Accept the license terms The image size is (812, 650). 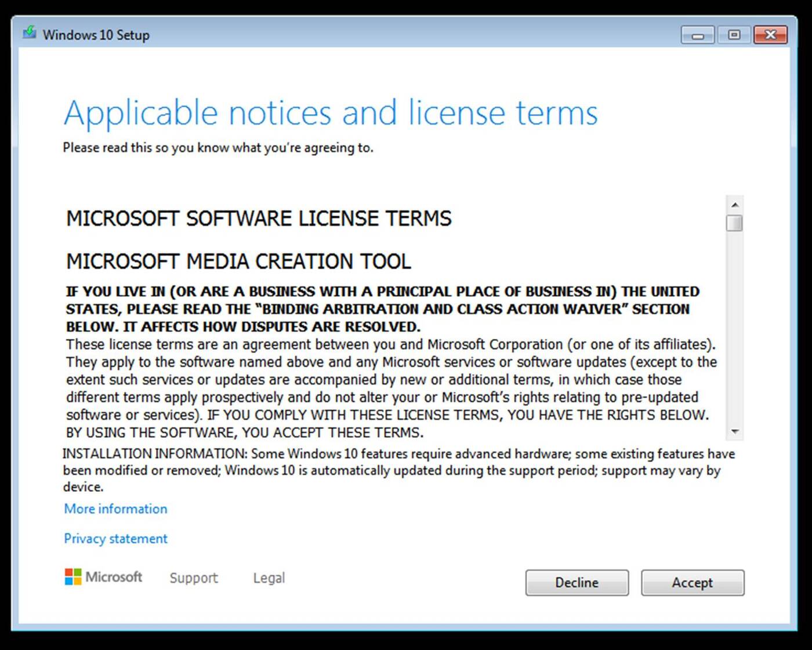coord(693,583)
